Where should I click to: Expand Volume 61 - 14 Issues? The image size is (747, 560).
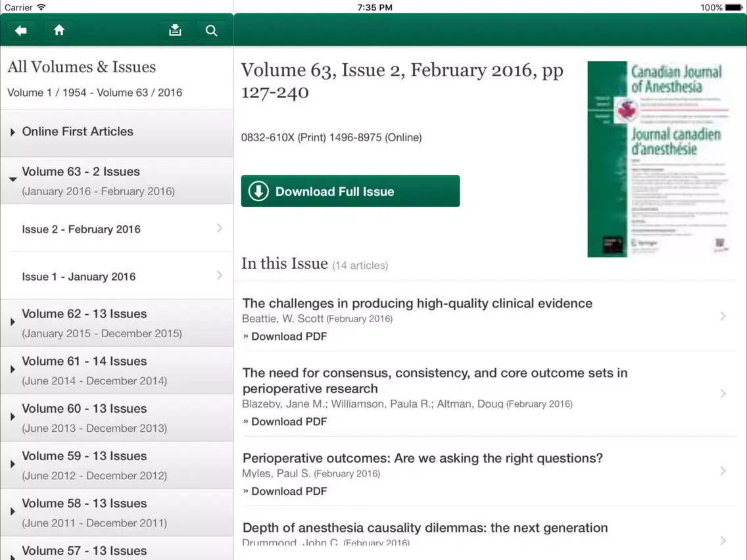pyautogui.click(x=117, y=371)
